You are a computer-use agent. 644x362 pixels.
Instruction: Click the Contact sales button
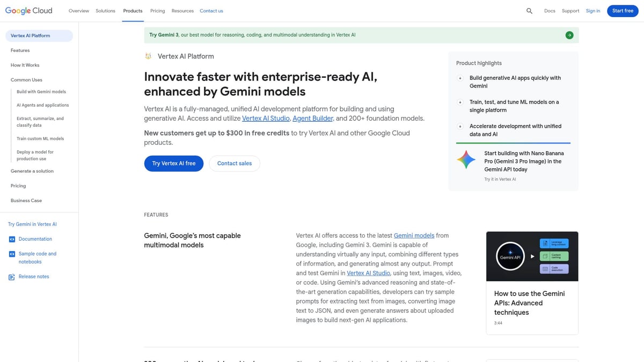tap(235, 164)
